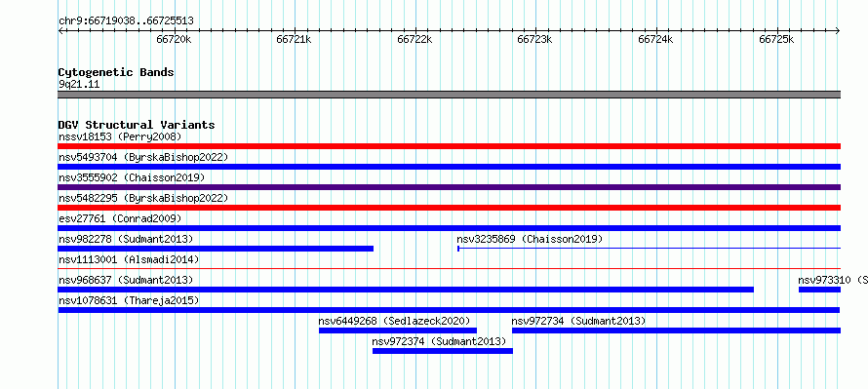Click the 66721k ruler tick label
Image resolution: width=868 pixels, height=389 pixels.
click(x=295, y=39)
